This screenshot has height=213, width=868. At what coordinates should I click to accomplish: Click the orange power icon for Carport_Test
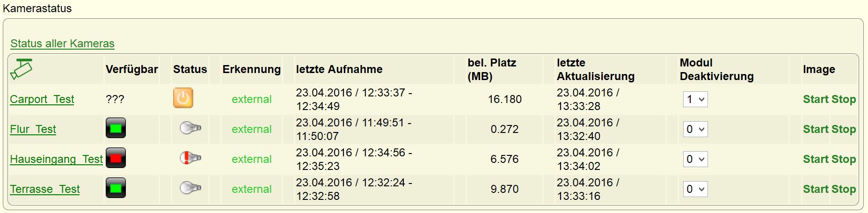(x=183, y=98)
